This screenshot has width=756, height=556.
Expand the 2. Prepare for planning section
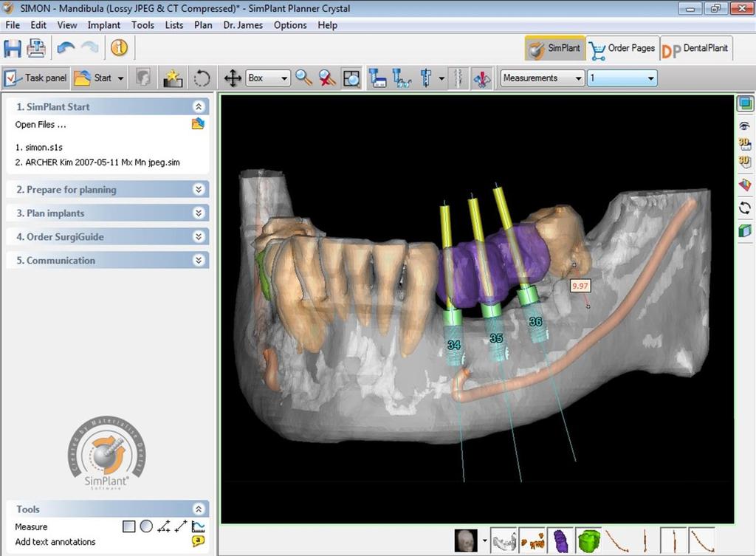coord(198,190)
